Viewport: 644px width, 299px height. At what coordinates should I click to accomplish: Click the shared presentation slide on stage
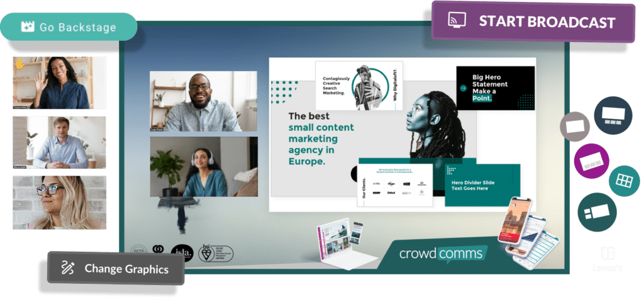(x=402, y=133)
